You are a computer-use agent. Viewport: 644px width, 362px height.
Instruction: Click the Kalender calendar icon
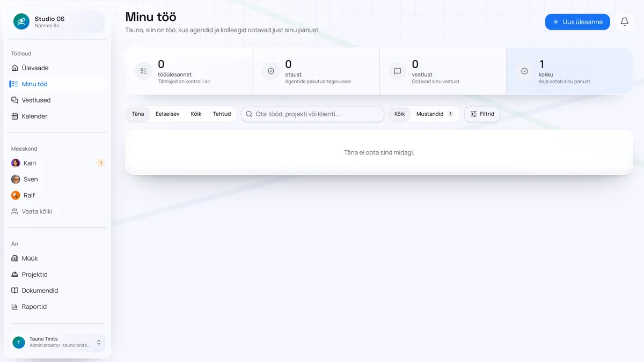(x=15, y=116)
